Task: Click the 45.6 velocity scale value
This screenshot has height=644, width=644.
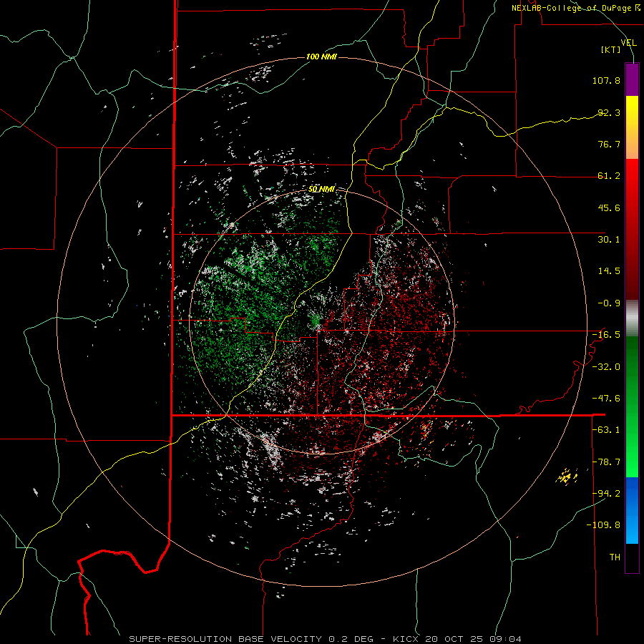Action: tap(609, 208)
